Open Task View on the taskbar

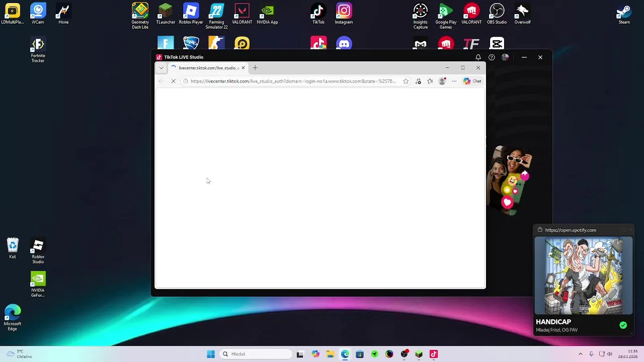300,354
